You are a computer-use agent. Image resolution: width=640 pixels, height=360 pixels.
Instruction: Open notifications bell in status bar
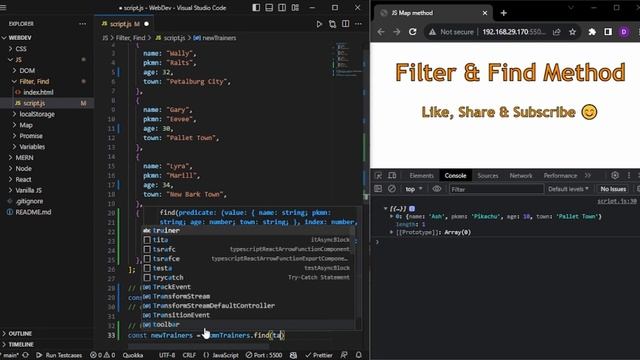358,355
